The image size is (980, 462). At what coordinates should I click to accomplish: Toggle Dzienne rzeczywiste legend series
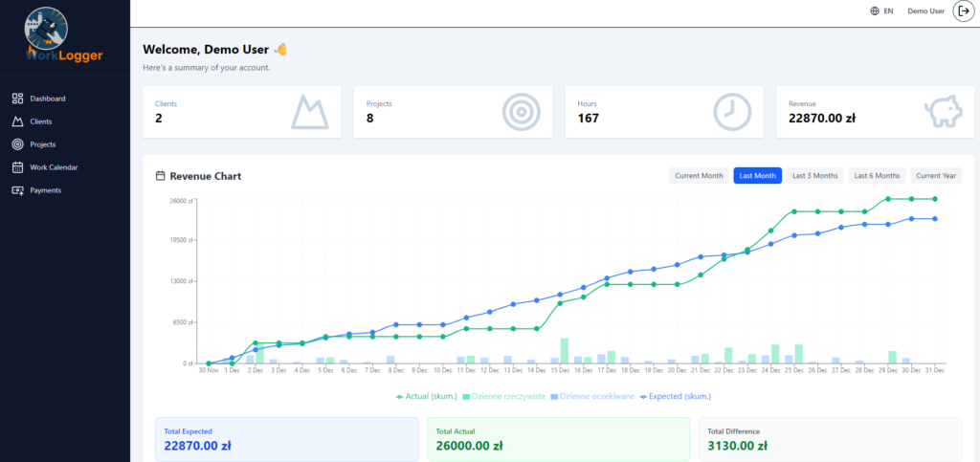pos(502,395)
